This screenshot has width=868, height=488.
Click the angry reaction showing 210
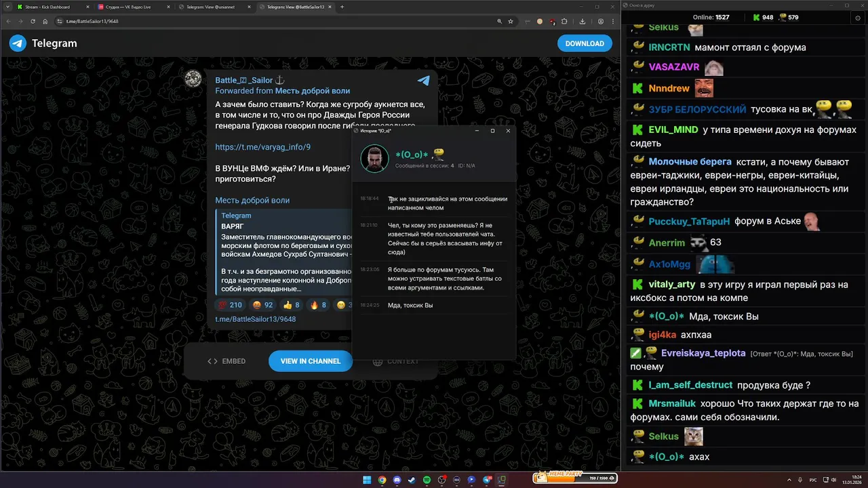point(230,305)
